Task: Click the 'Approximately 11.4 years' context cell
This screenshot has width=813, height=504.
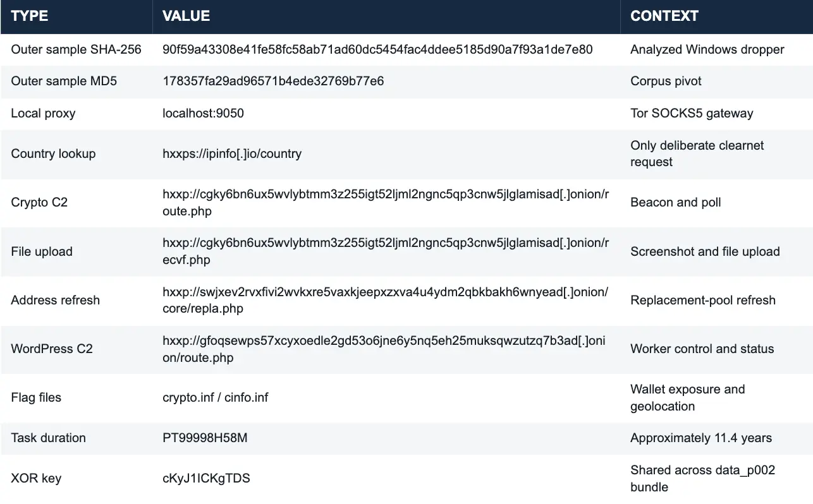Action: click(701, 438)
